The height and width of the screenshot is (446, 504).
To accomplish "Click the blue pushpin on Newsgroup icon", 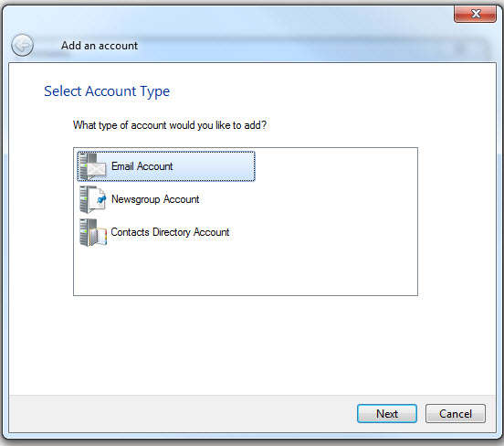I will click(101, 199).
